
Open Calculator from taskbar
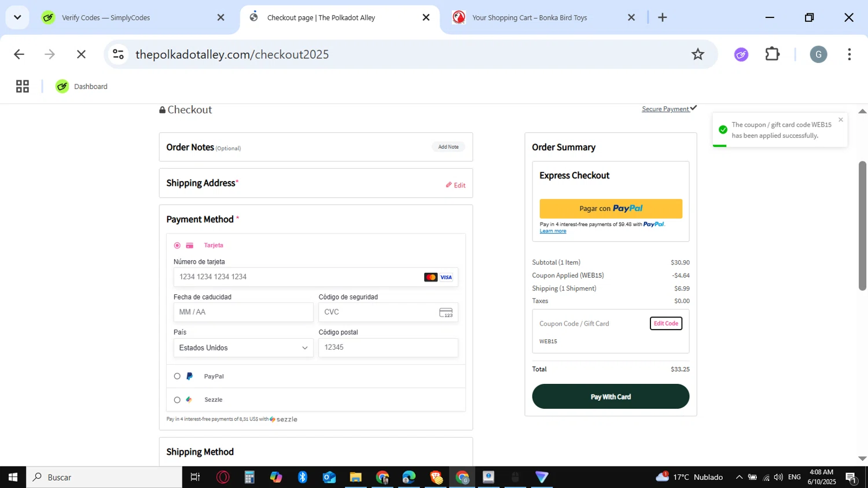249,477
